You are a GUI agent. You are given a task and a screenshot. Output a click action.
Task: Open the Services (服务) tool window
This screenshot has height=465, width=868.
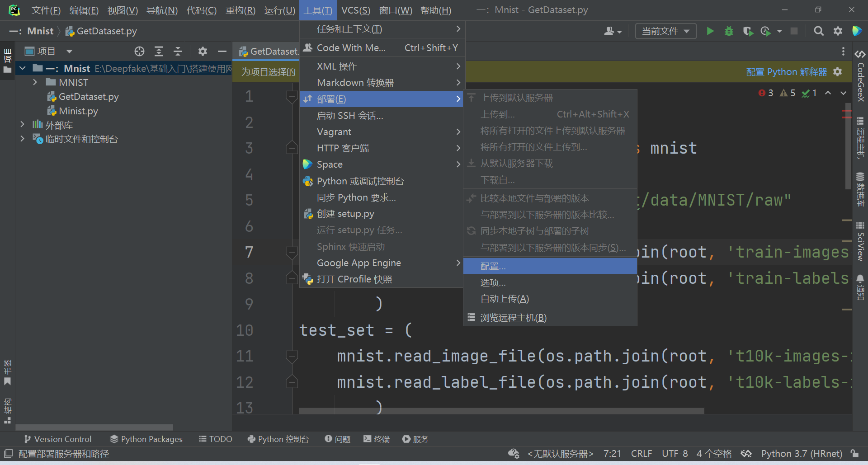[x=415, y=439]
